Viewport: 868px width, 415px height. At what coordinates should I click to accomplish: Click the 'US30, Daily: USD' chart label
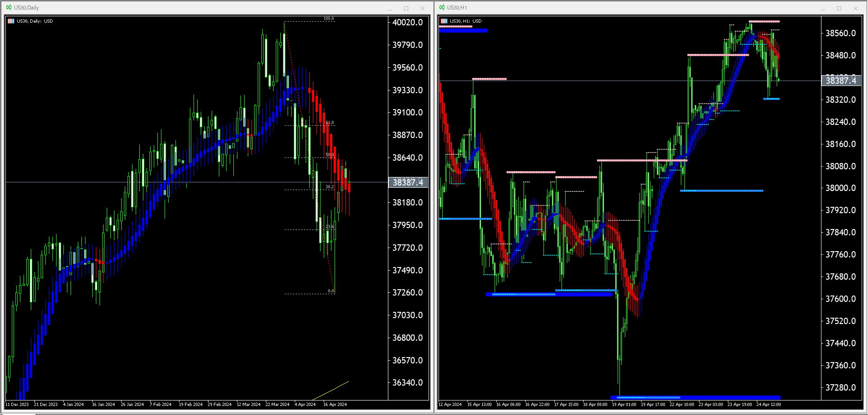(x=35, y=21)
